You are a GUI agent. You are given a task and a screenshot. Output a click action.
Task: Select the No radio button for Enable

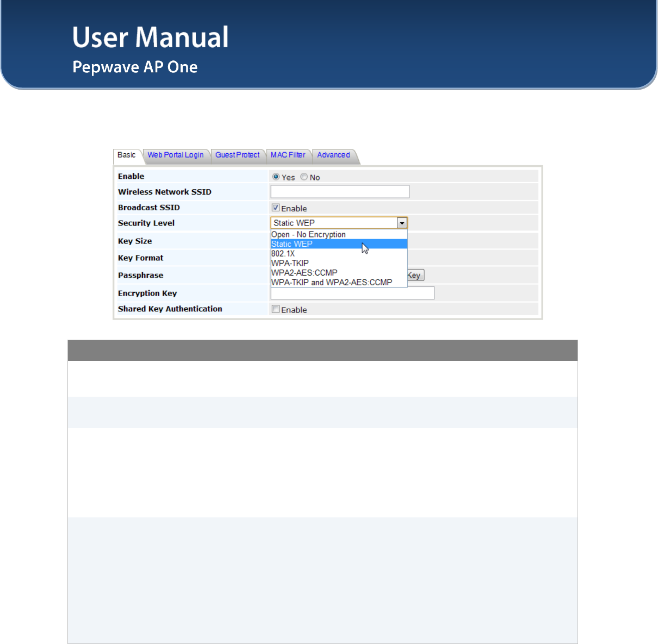[x=304, y=177]
